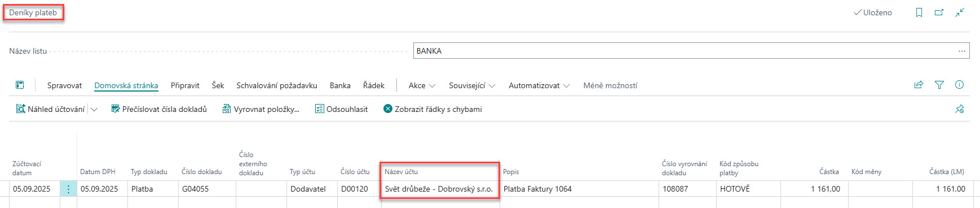Select Domovská stránka tab

click(126, 85)
